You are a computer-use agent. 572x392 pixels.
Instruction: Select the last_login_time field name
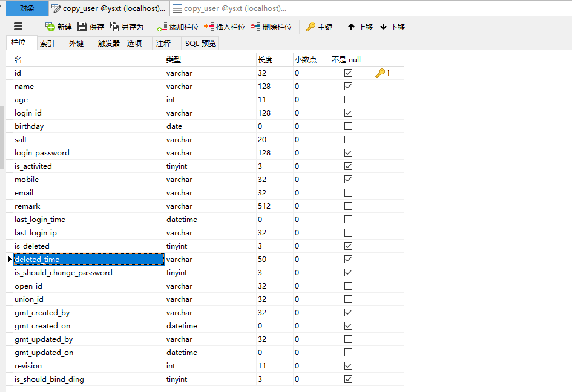(40, 219)
